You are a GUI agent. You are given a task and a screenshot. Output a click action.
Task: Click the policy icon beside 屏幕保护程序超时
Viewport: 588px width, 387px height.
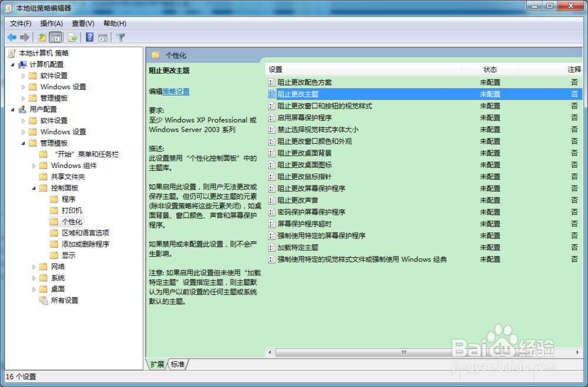point(272,224)
